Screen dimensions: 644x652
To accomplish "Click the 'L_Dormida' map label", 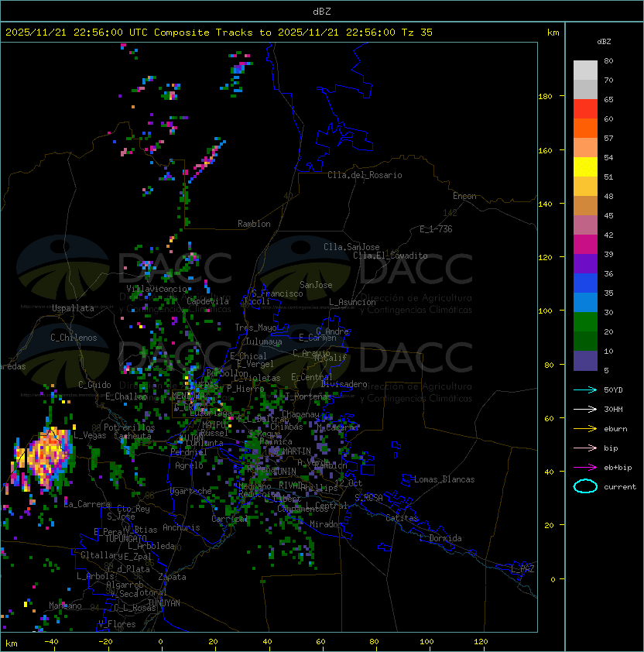I will [x=440, y=538].
